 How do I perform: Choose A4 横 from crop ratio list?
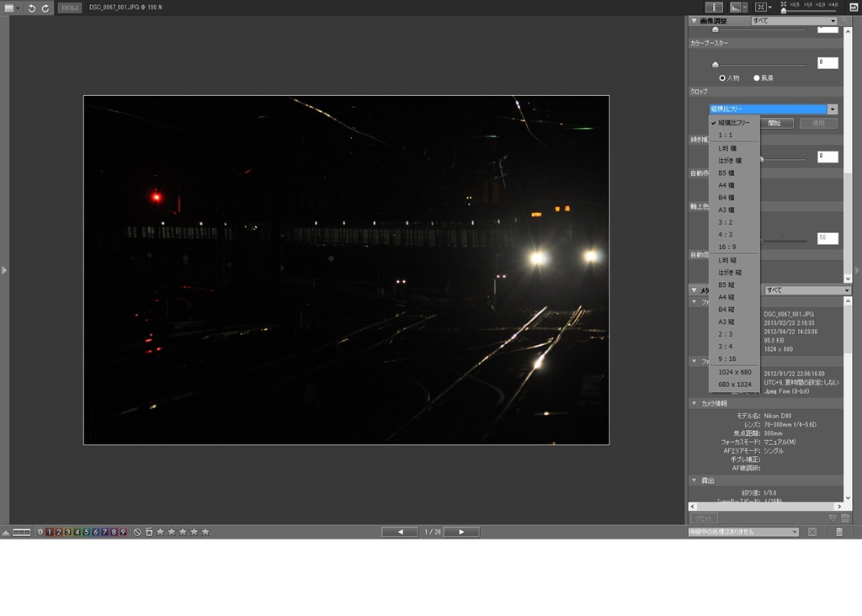(726, 185)
